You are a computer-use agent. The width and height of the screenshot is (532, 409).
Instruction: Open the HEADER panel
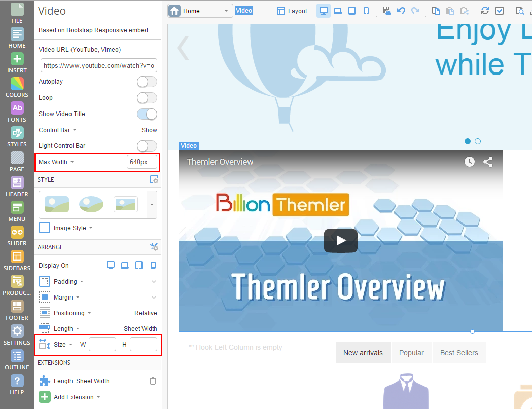pyautogui.click(x=17, y=187)
